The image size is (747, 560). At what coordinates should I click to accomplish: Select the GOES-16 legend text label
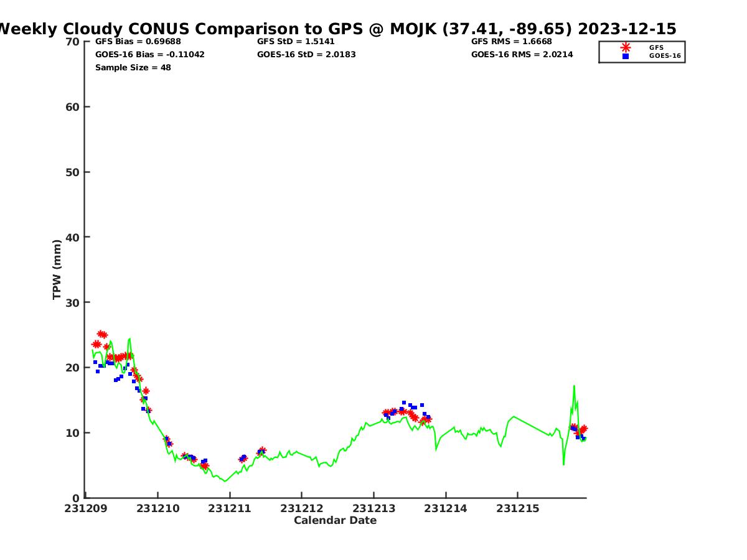(x=665, y=56)
